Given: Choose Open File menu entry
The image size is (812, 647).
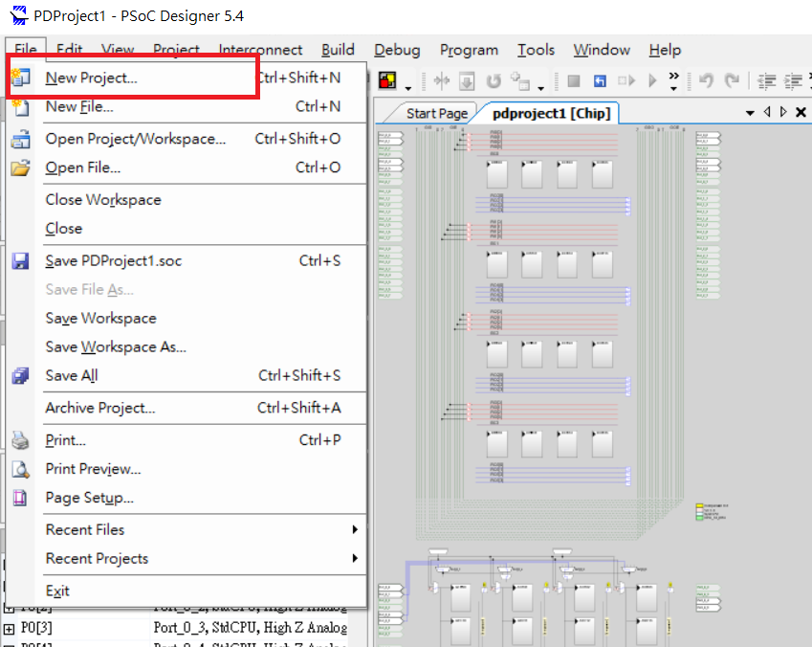Looking at the screenshot, I should tap(187, 167).
